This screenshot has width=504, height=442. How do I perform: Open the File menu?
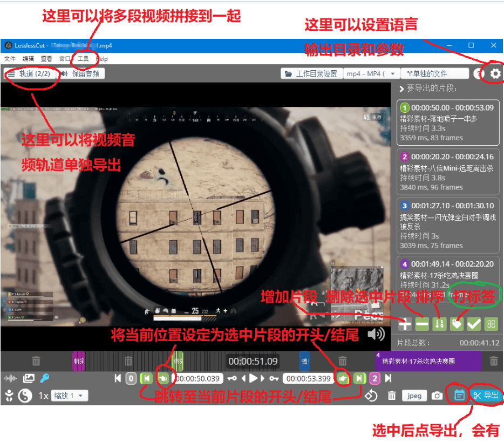(x=10, y=58)
